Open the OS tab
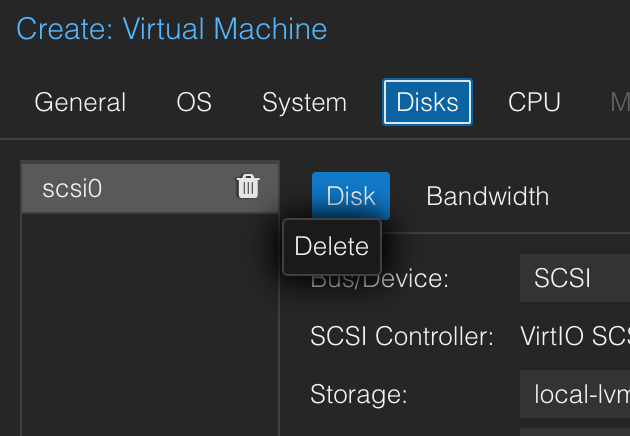Viewport: 630px width, 436px height. point(194,103)
